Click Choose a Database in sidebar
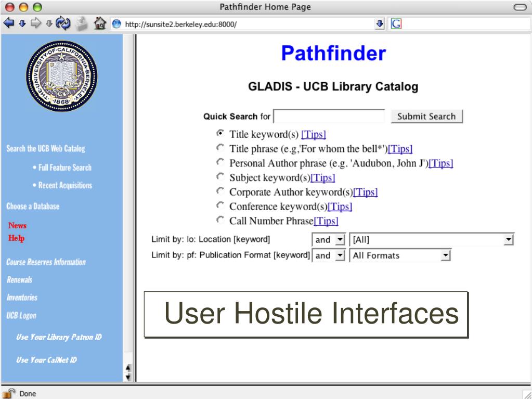 point(33,207)
